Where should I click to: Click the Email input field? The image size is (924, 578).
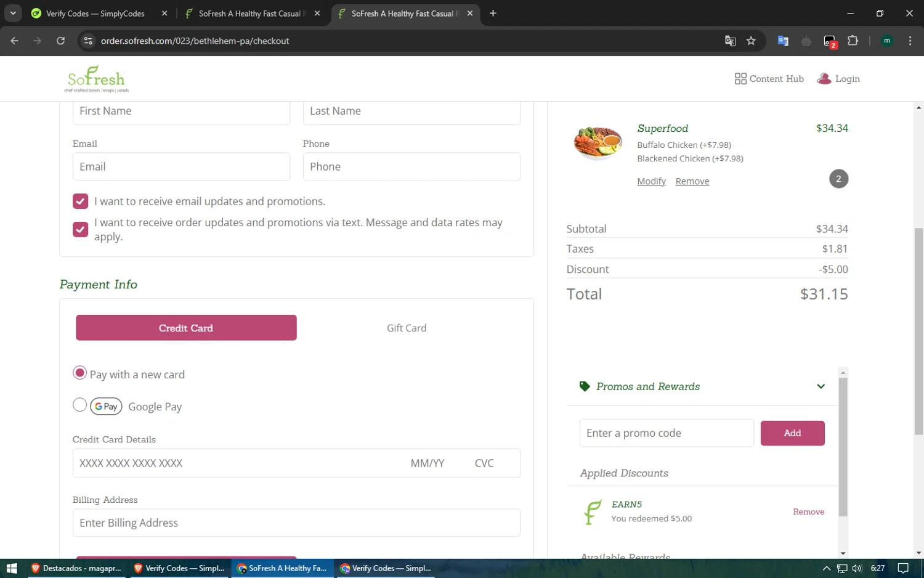(x=181, y=166)
